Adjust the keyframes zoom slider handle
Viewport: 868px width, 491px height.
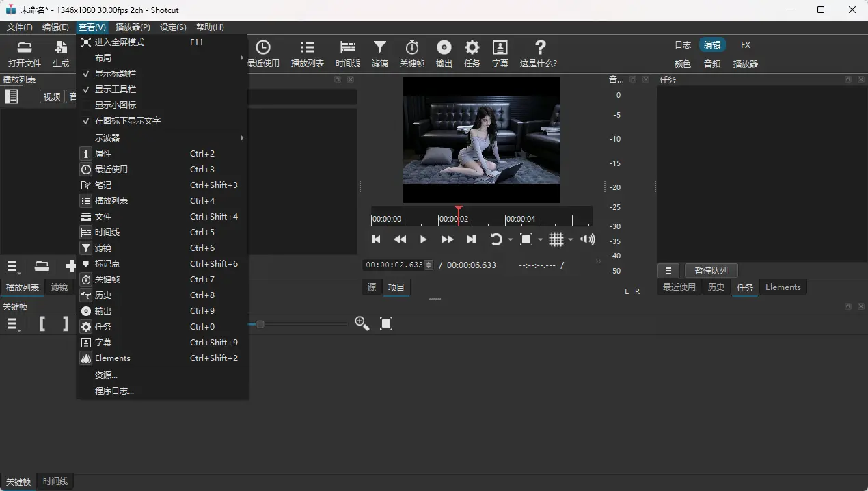coord(260,323)
